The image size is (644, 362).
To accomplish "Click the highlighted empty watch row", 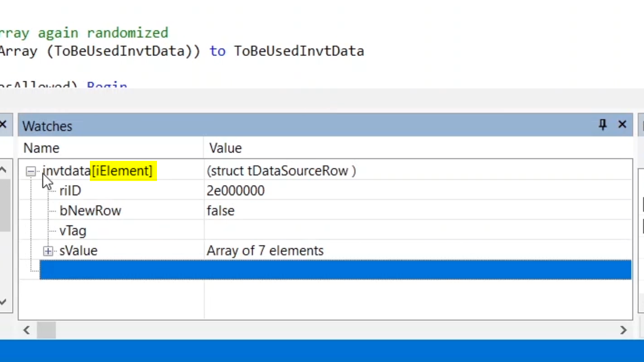I will [335, 270].
